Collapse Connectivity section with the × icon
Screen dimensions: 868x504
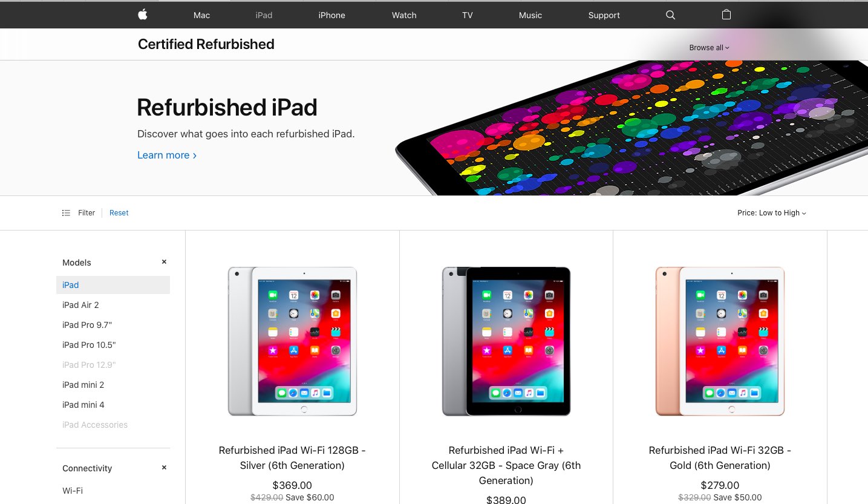coord(164,468)
